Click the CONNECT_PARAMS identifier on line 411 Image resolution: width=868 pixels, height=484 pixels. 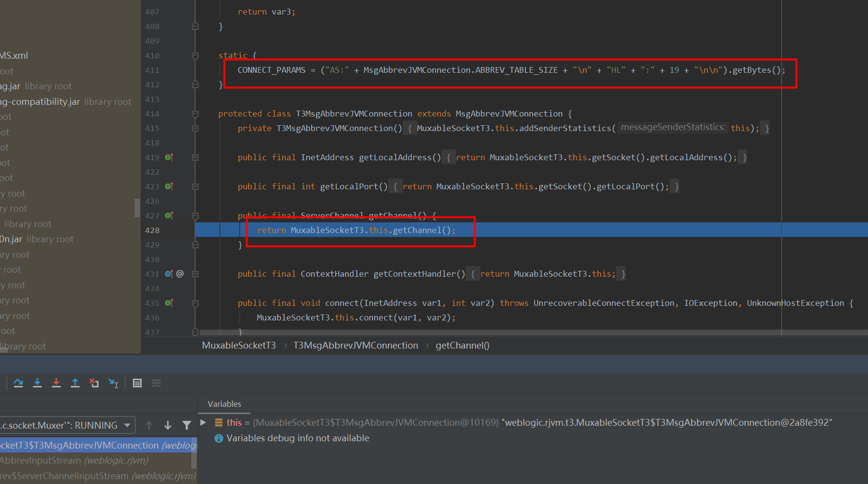tap(272, 70)
